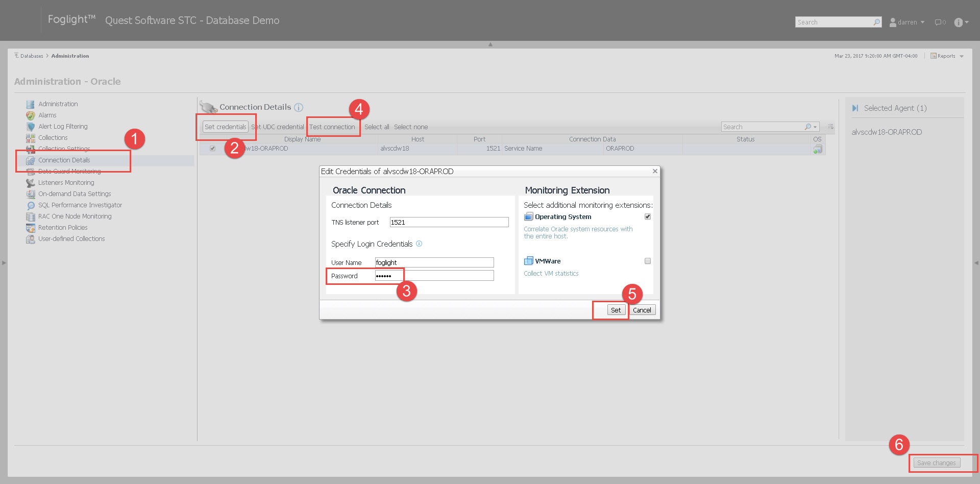This screenshot has height=484, width=980.
Task: Enable the VMWare extension checkbox
Action: (648, 261)
